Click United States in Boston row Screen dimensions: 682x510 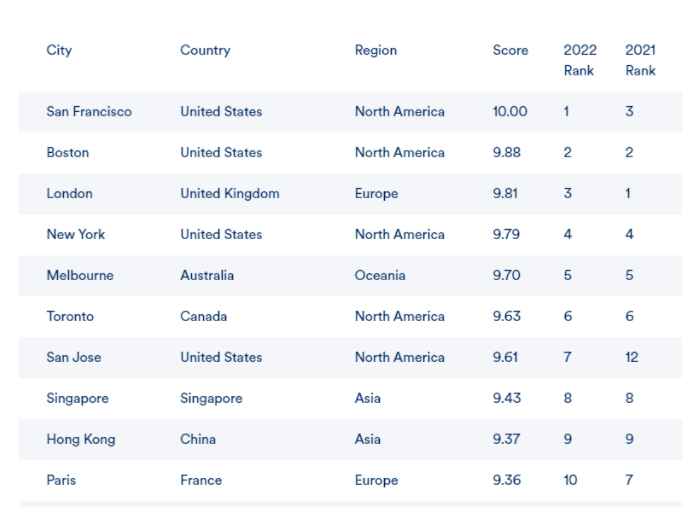[221, 152]
